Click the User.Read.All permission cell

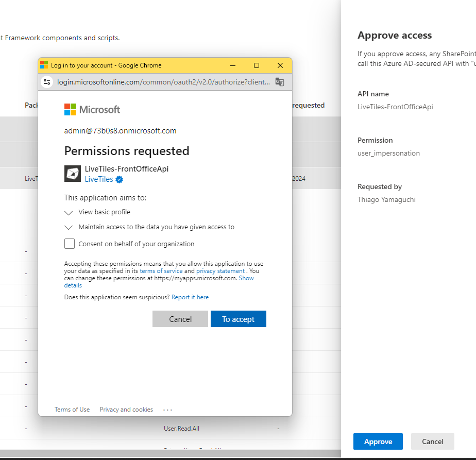click(x=181, y=429)
